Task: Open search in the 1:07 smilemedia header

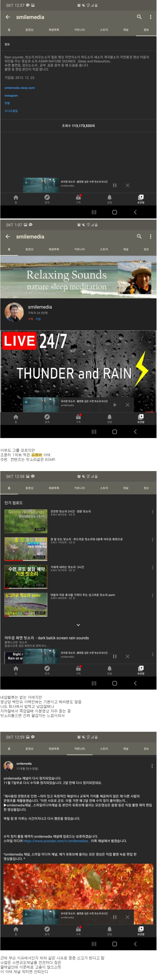Action: [x=139, y=237]
